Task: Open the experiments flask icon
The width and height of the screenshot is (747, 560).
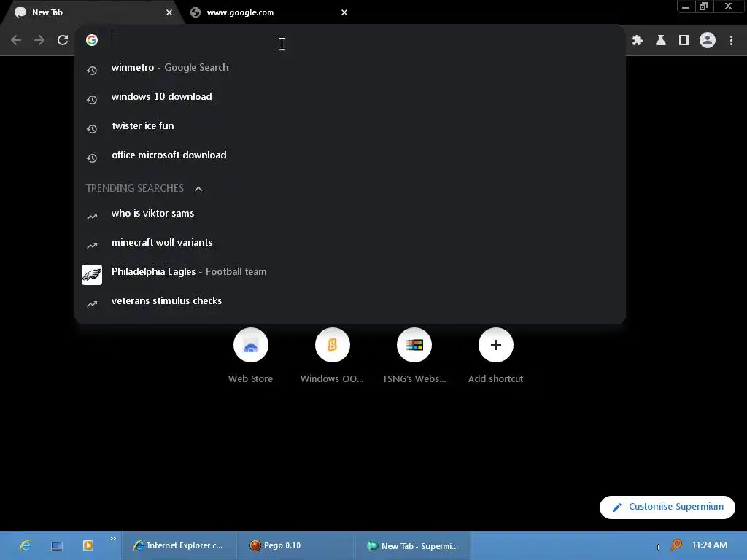Action: coord(661,41)
